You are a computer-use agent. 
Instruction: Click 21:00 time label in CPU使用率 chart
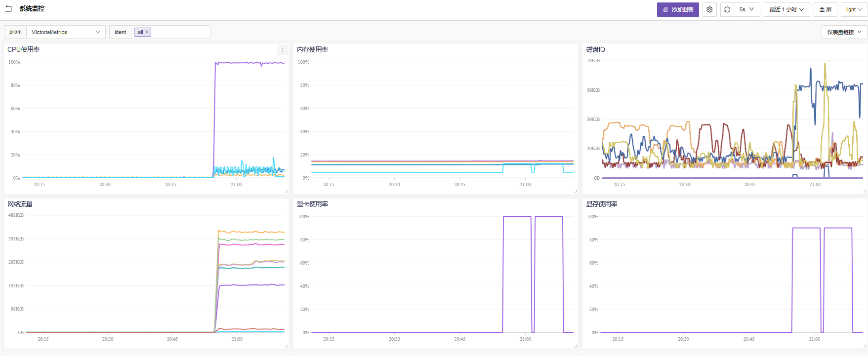[x=236, y=185]
